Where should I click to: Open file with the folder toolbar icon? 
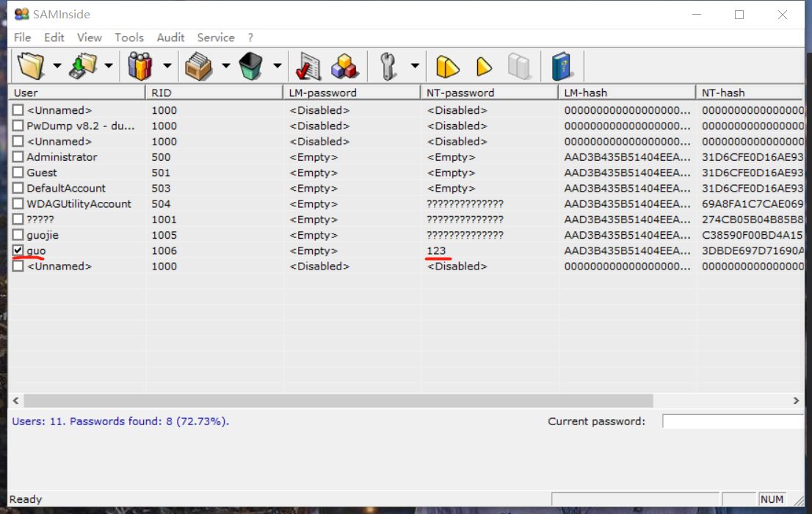(31, 66)
